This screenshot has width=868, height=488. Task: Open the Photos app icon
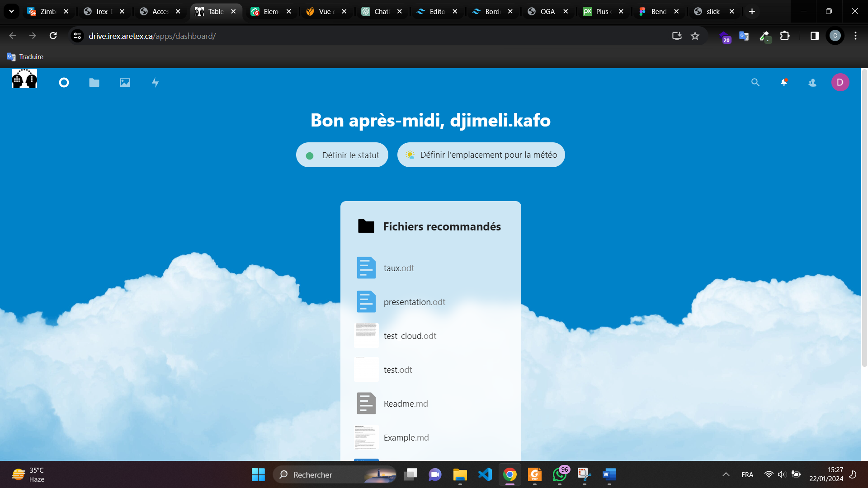(x=125, y=82)
